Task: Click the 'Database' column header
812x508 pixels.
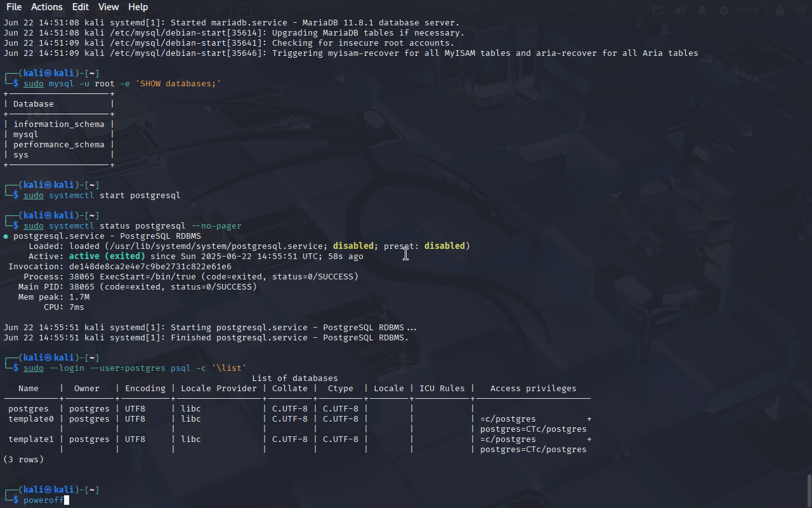Action: click(x=34, y=104)
